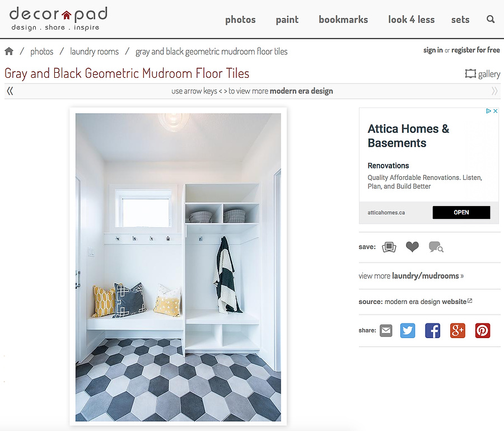Open the photos menu
The width and height of the screenshot is (504, 431).
pyautogui.click(x=240, y=20)
